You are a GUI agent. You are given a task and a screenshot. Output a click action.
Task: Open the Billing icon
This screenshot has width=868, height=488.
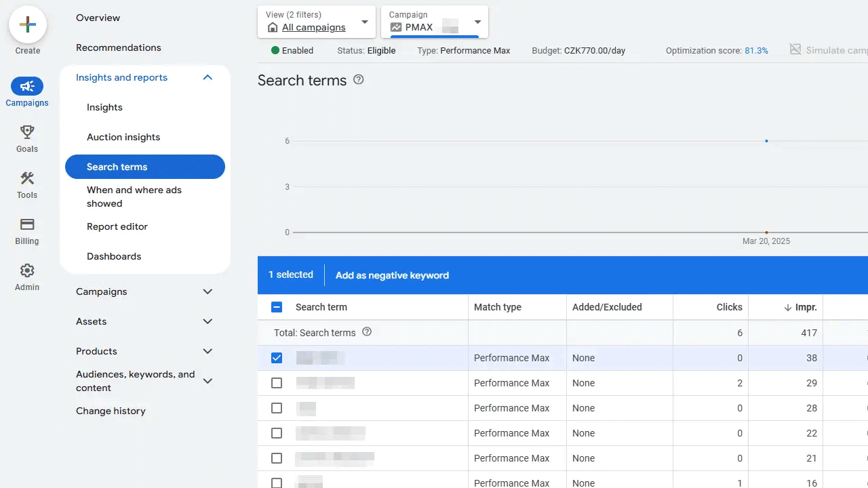27,224
